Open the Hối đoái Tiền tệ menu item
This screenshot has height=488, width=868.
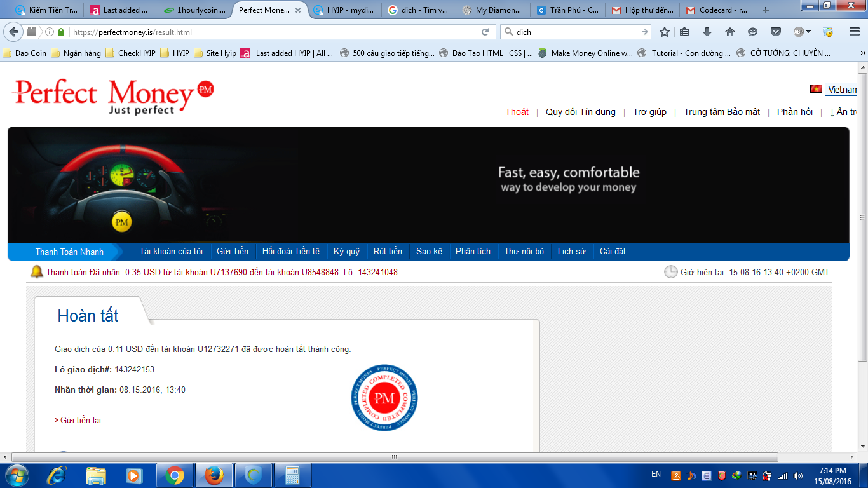[291, 252]
